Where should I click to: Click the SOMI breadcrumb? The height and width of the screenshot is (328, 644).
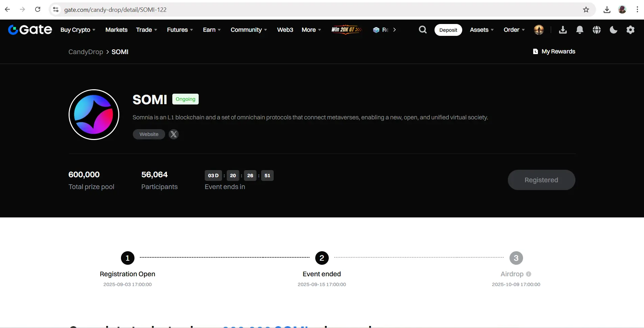[120, 52]
